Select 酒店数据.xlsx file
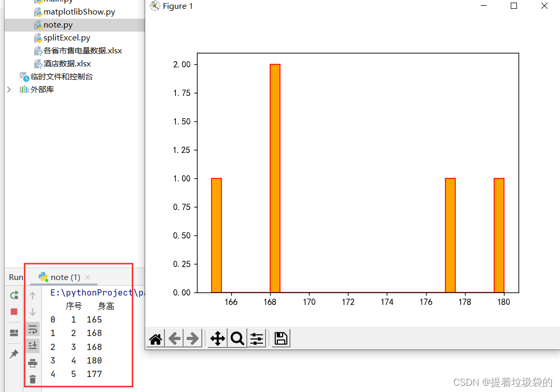This screenshot has height=392, width=560. tap(67, 64)
